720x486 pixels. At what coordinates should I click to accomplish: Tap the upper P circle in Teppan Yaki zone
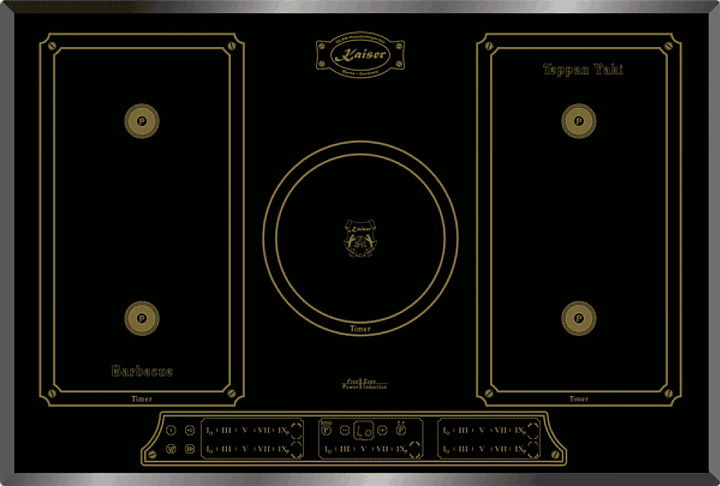coord(576,120)
